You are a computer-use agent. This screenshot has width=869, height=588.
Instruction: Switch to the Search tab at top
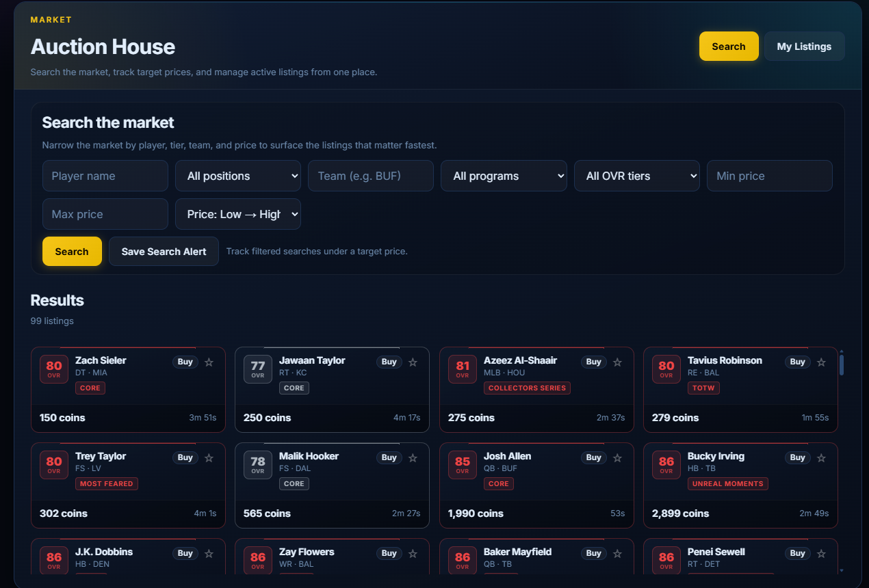(x=729, y=46)
